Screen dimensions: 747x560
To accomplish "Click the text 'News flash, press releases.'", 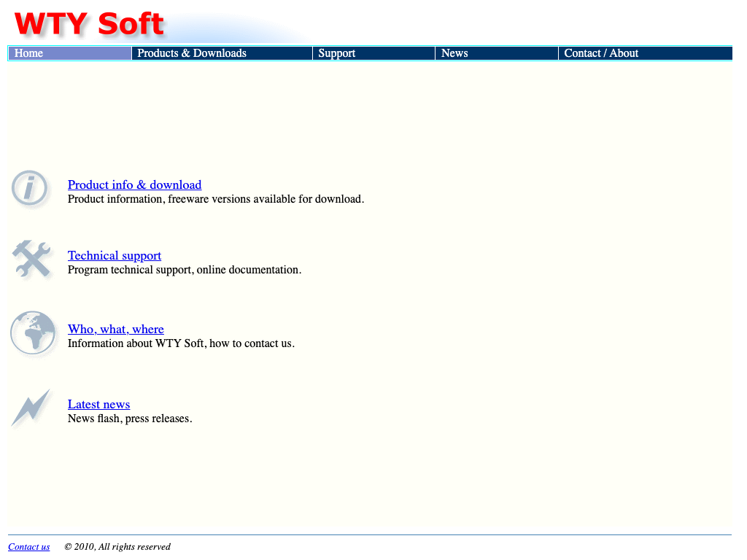I will (x=130, y=419).
